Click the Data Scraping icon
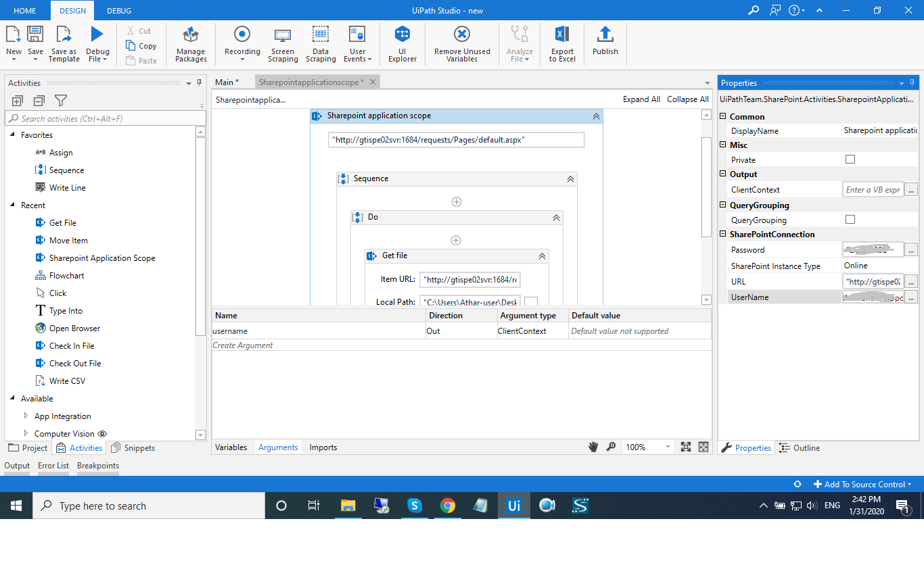This screenshot has height=588, width=924. [321, 45]
